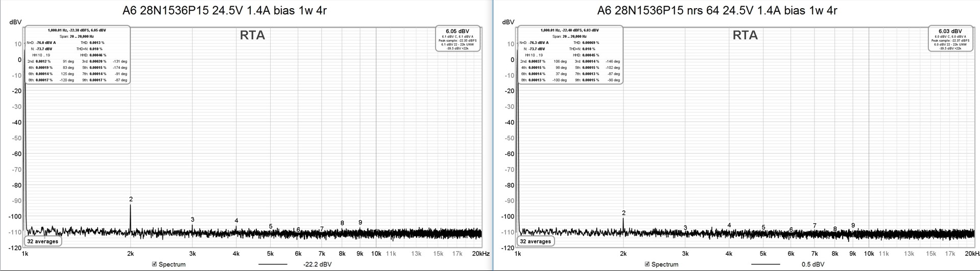The height and width of the screenshot is (271, 980).
Task: Click the harmonic 3 marker in left graph
Action: (x=193, y=220)
